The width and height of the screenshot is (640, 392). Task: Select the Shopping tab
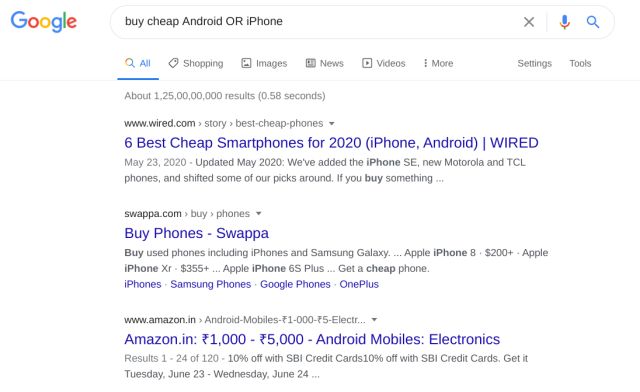click(196, 63)
